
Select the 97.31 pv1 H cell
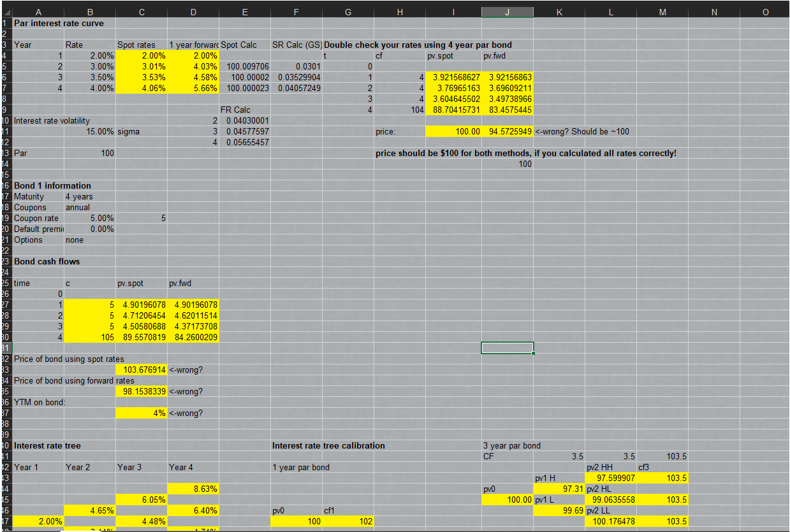coord(559,489)
